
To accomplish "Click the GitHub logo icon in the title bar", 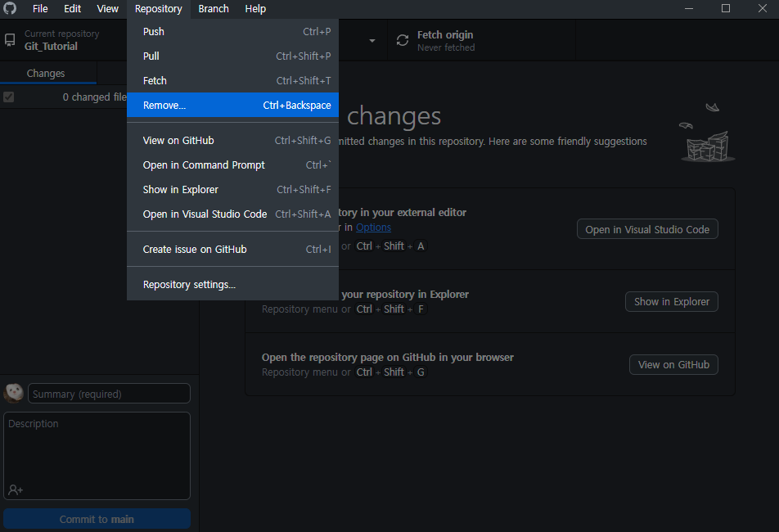I will coord(10,8).
